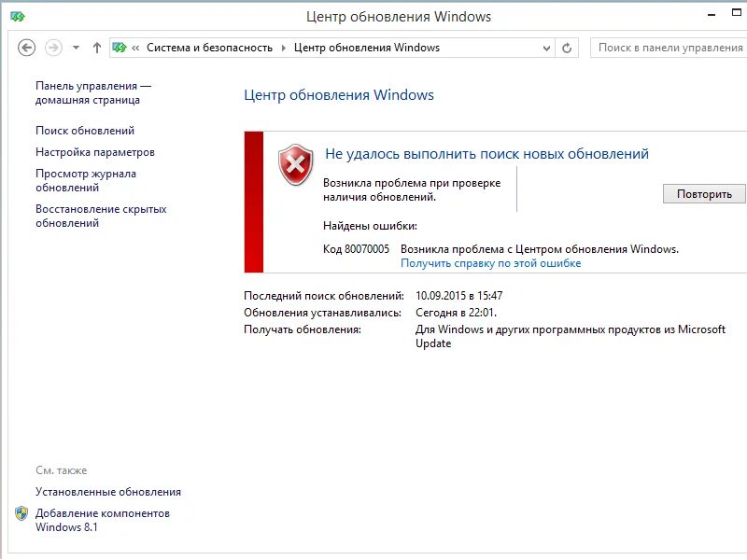This screenshot has width=747, height=560.
Task: Click the date 10.09.2015 в 15:47
Action: tap(458, 296)
